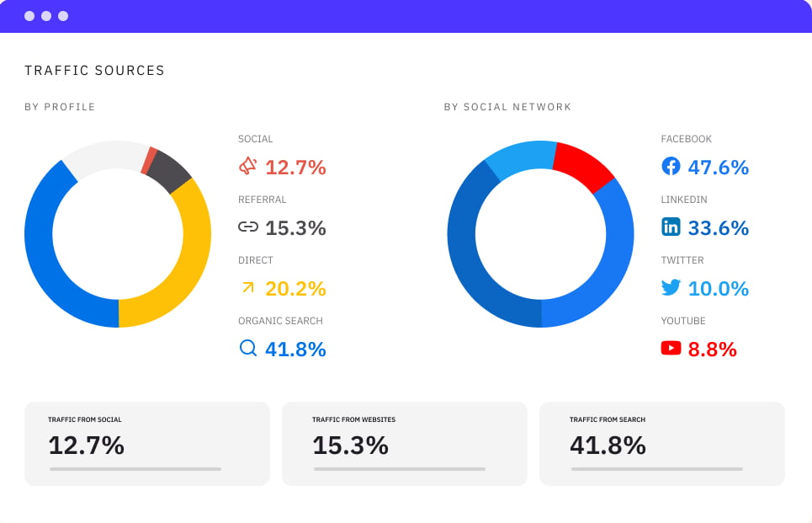Select the Facebook icon
Viewport: 812px width, 523px height.
pos(671,166)
